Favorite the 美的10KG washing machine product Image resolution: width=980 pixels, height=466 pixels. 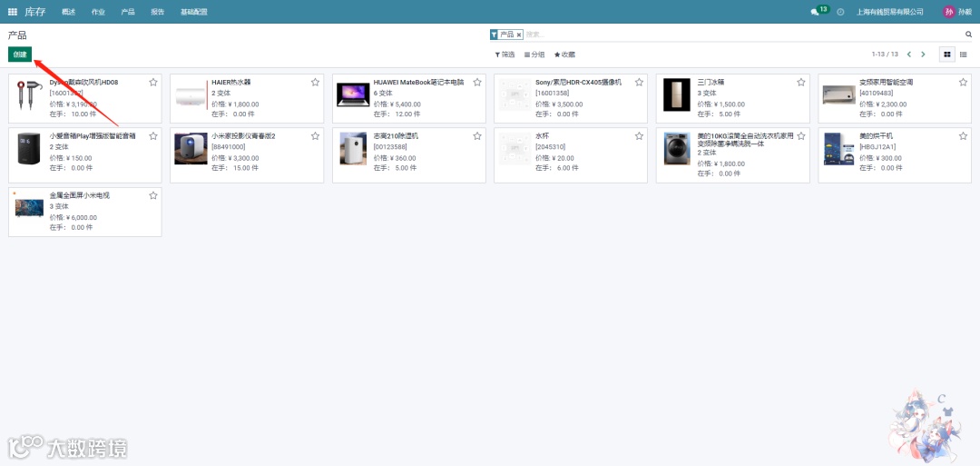pyautogui.click(x=800, y=135)
